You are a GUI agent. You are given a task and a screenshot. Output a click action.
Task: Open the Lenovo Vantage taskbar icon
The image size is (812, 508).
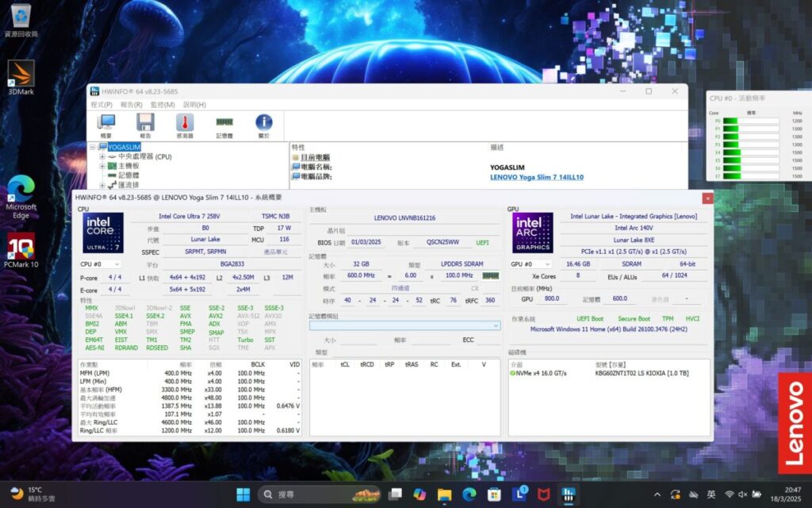point(519,495)
